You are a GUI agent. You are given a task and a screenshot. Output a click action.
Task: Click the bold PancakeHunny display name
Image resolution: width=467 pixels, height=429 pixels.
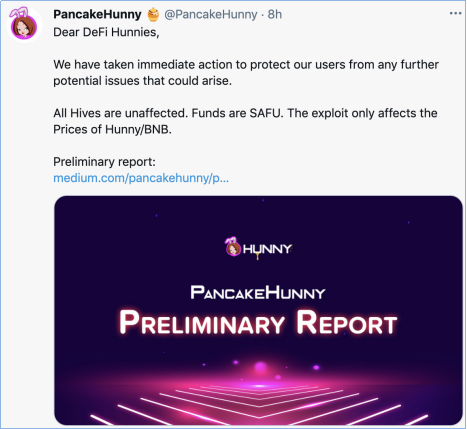coord(97,14)
